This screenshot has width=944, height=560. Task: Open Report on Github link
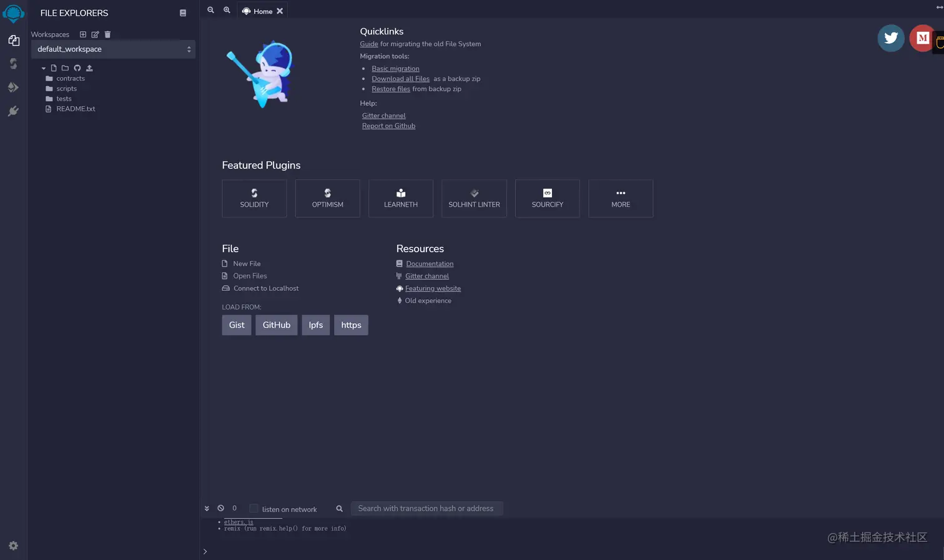point(388,125)
